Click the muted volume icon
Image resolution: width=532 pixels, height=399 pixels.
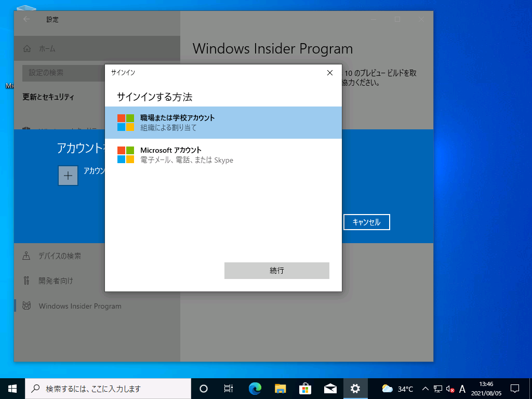pos(450,389)
